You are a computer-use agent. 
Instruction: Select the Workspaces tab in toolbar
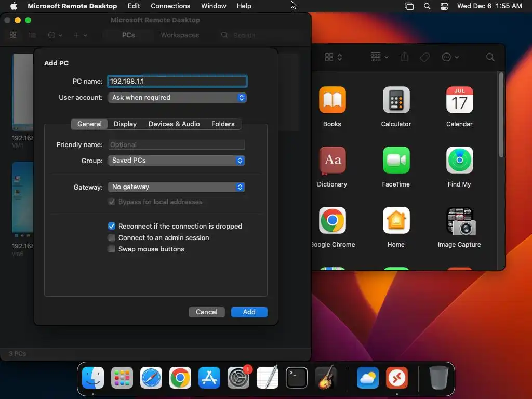pyautogui.click(x=180, y=35)
